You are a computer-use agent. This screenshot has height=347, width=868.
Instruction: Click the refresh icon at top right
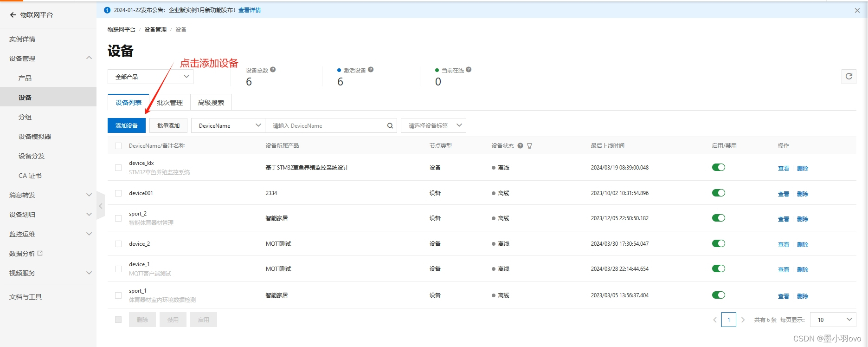[849, 77]
